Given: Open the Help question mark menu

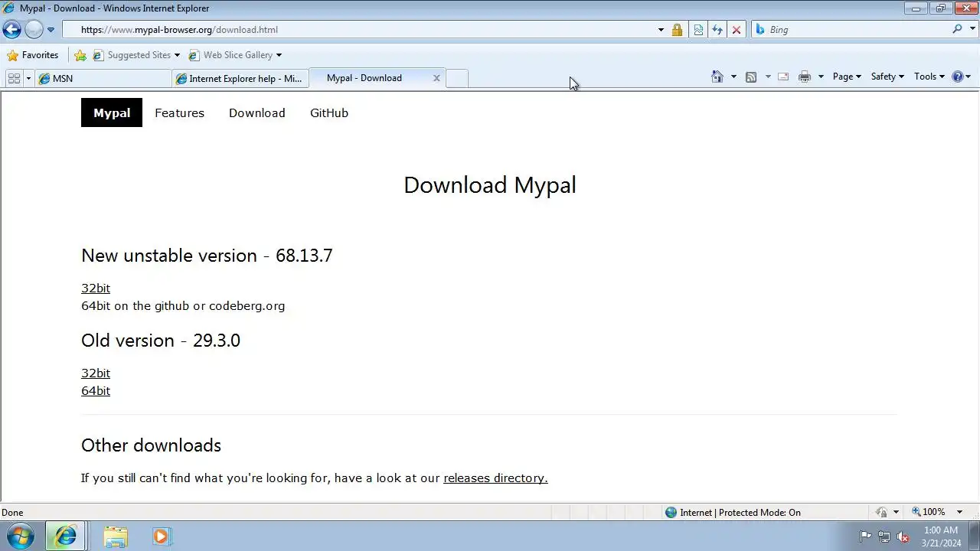Looking at the screenshot, I should 961,77.
